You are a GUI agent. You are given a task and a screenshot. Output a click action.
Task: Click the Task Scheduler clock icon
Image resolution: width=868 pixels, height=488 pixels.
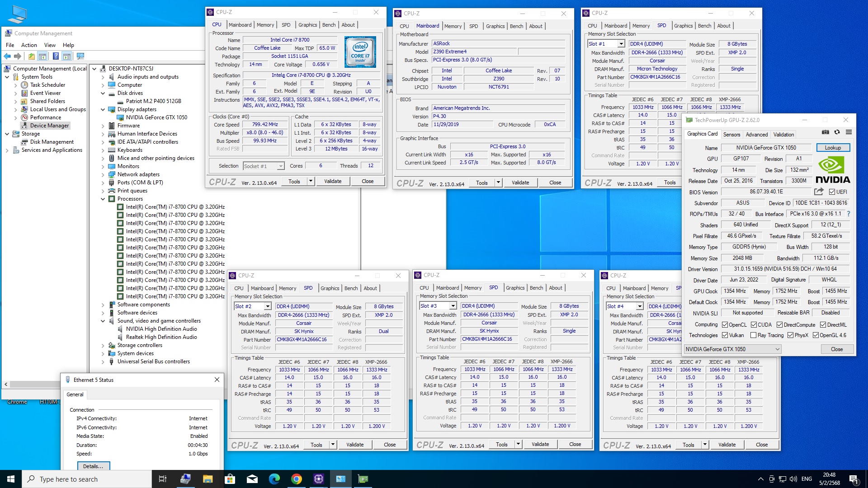tap(24, 85)
